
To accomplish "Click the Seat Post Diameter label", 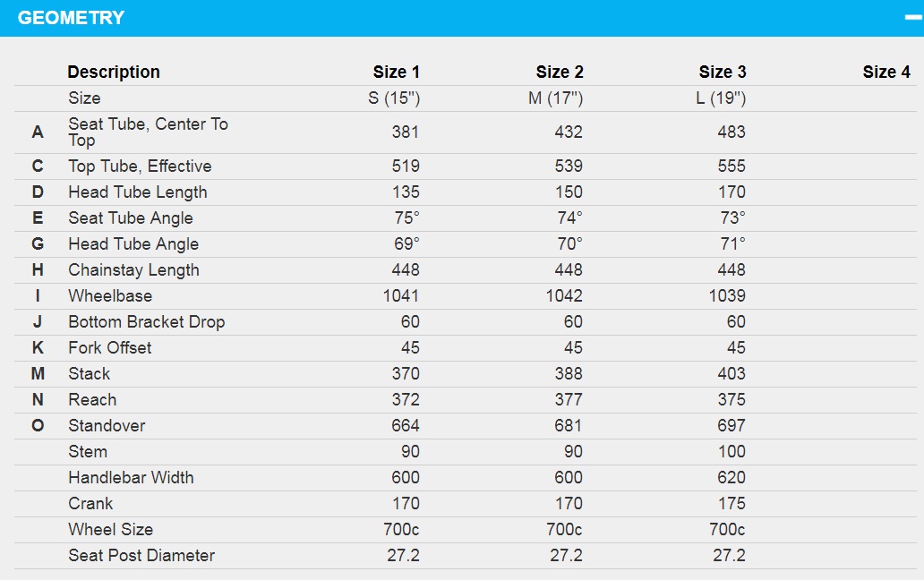I will [x=141, y=555].
